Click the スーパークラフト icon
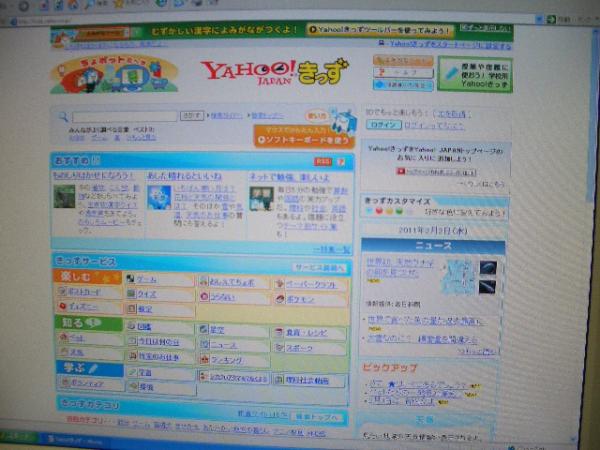This screenshot has height=450, width=600. tap(279, 284)
